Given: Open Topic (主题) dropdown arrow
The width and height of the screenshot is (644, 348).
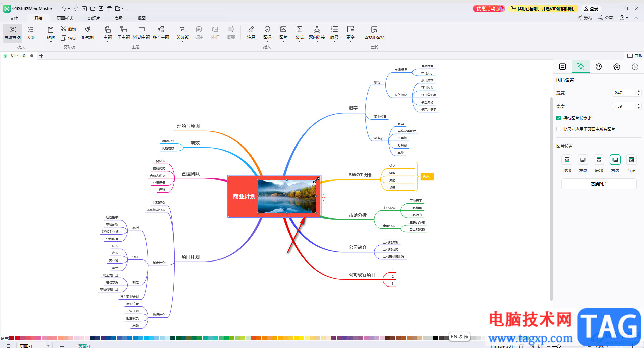Looking at the screenshot, I should pos(108,42).
